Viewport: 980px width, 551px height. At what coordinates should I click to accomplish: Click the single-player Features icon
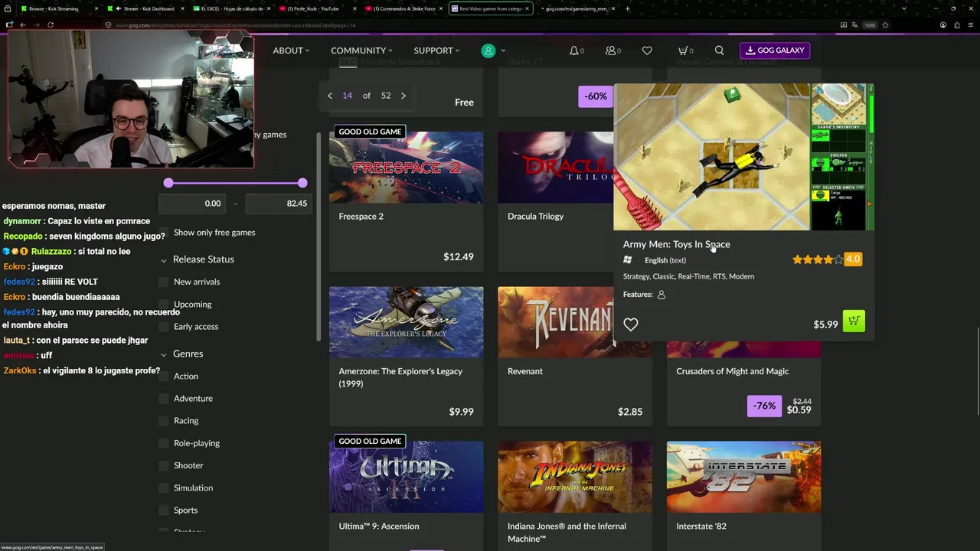click(x=661, y=295)
